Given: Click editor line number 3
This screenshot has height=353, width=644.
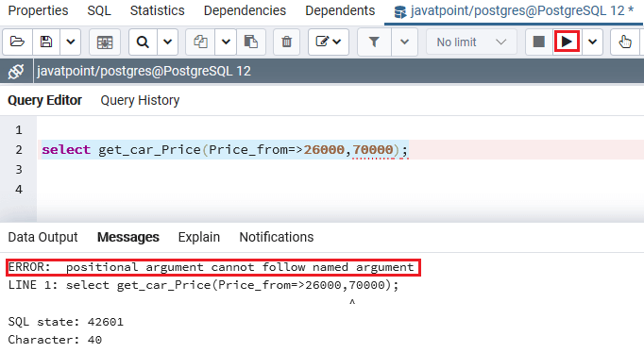Looking at the screenshot, I should click(x=19, y=170).
